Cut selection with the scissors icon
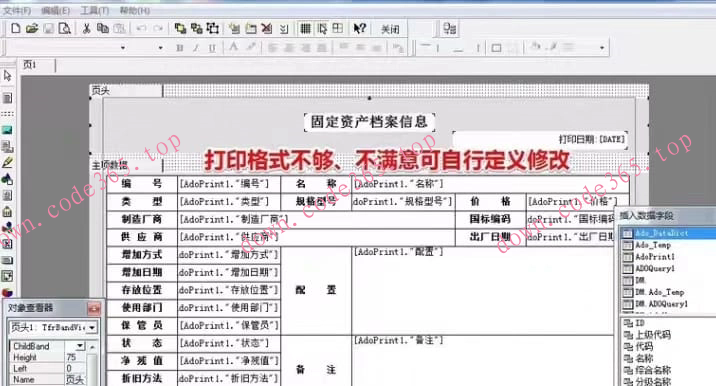Image resolution: width=716 pixels, height=386 pixels. [86, 28]
